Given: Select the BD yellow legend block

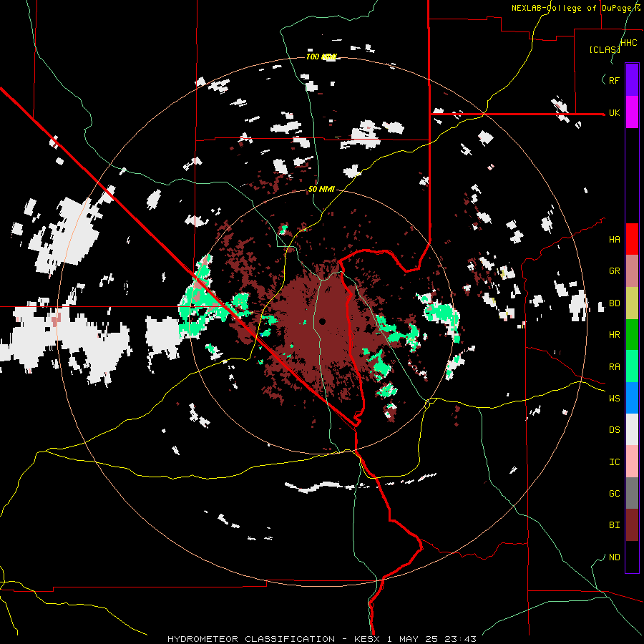Looking at the screenshot, I should click(x=632, y=303).
